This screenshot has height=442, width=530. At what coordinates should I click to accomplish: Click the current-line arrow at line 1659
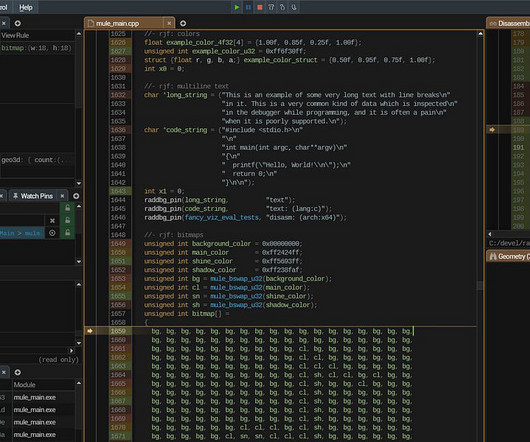click(x=90, y=331)
